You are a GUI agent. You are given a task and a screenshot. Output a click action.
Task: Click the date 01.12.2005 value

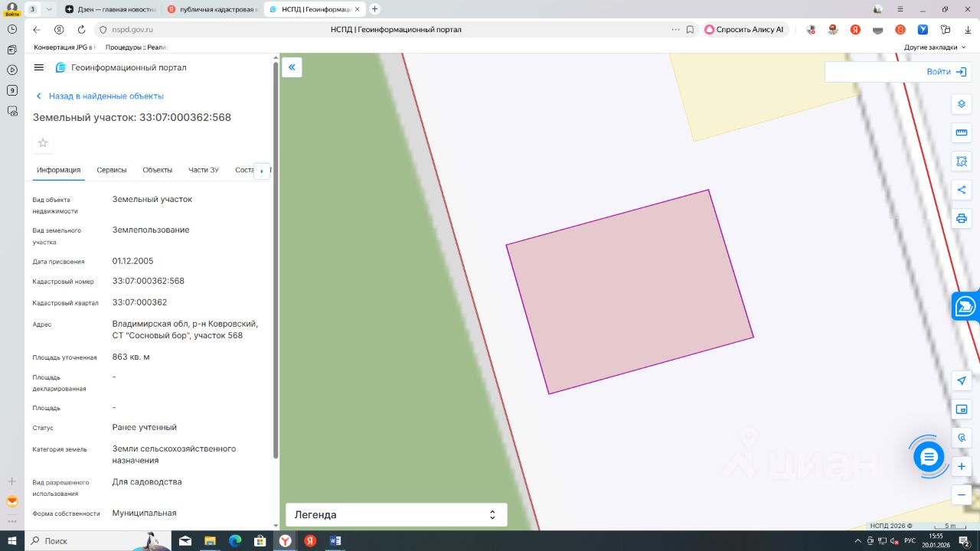(133, 261)
